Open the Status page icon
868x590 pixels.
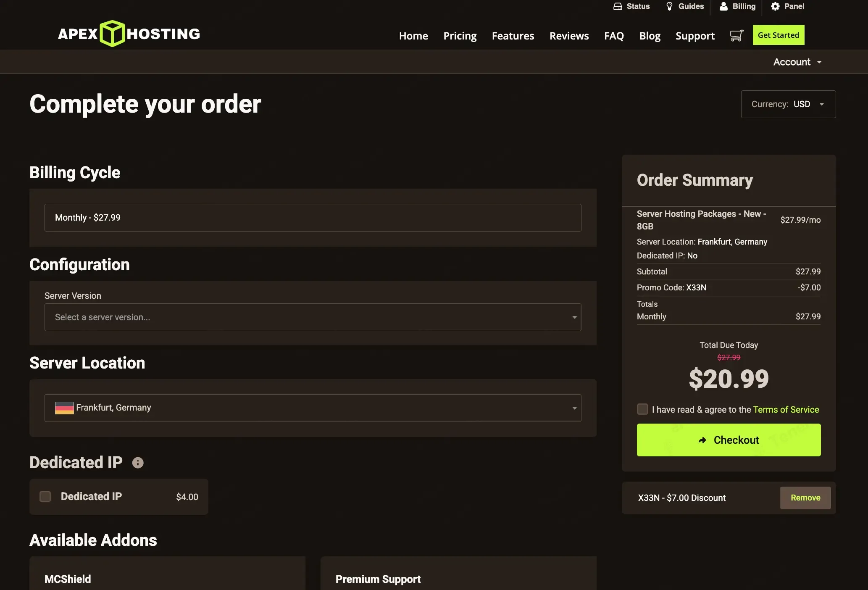(617, 6)
